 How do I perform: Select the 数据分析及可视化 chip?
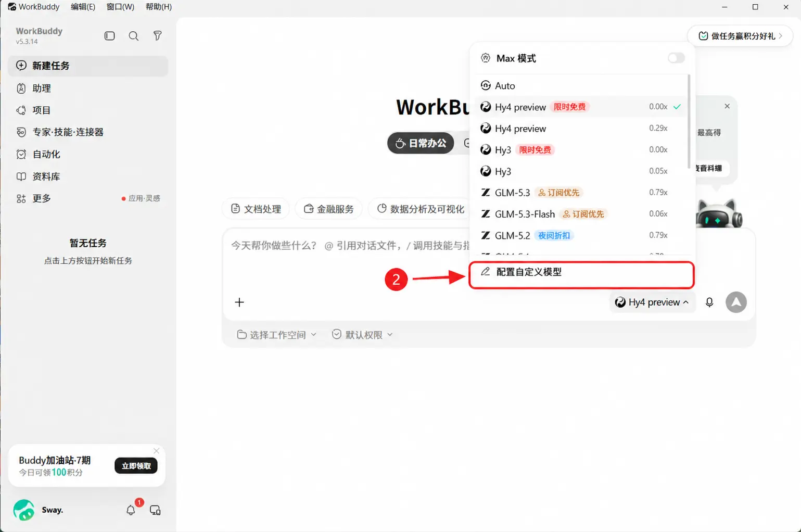[x=420, y=209]
